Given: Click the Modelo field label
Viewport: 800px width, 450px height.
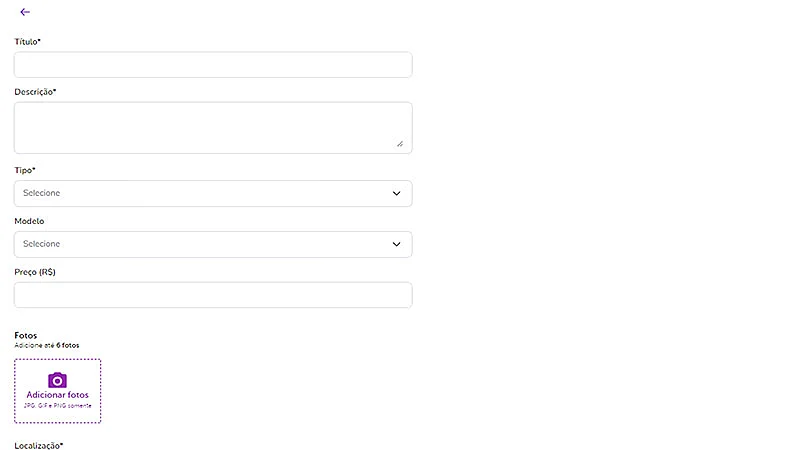Looking at the screenshot, I should point(29,221).
